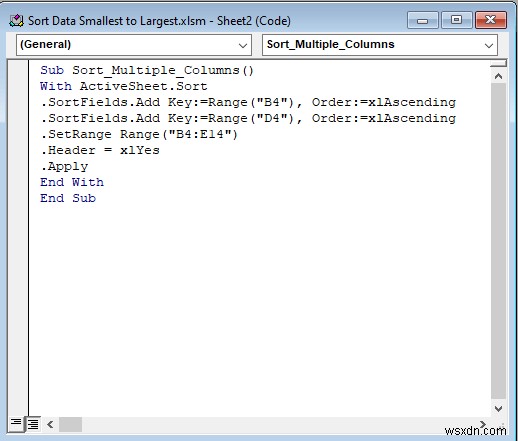
Task: Click the Procedure View icon
Action: (15, 424)
